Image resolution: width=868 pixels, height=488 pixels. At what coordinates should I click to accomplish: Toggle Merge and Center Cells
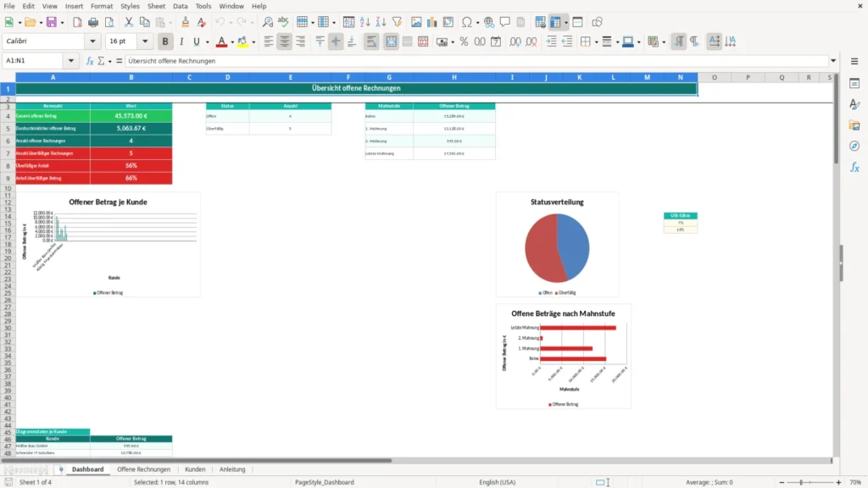(391, 42)
